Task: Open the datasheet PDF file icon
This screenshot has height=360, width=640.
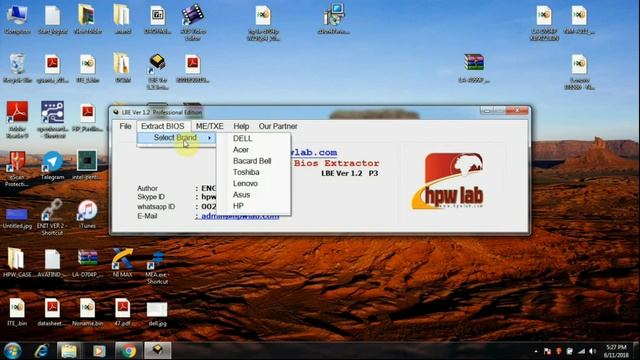Action: 52,313
